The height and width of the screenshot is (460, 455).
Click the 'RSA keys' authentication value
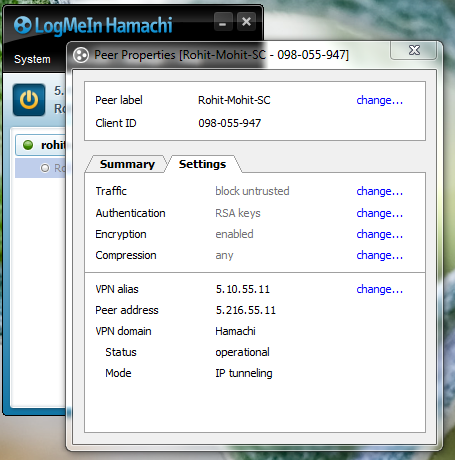point(238,213)
